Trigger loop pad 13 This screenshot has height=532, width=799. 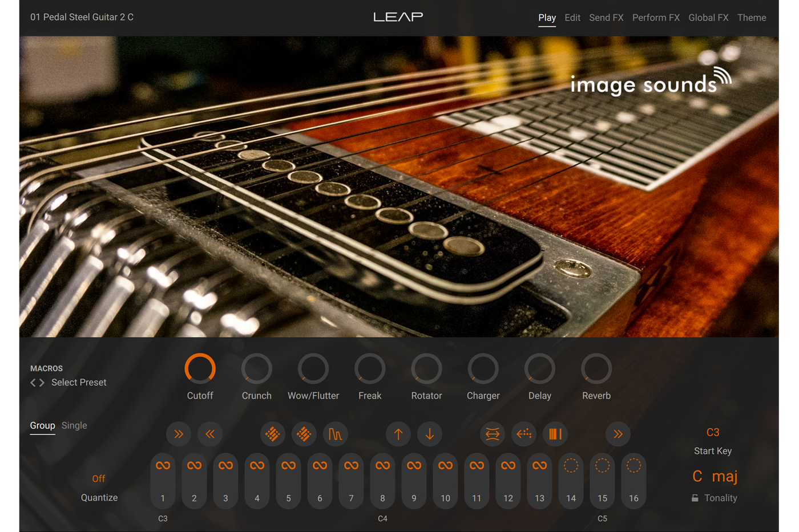pyautogui.click(x=539, y=481)
